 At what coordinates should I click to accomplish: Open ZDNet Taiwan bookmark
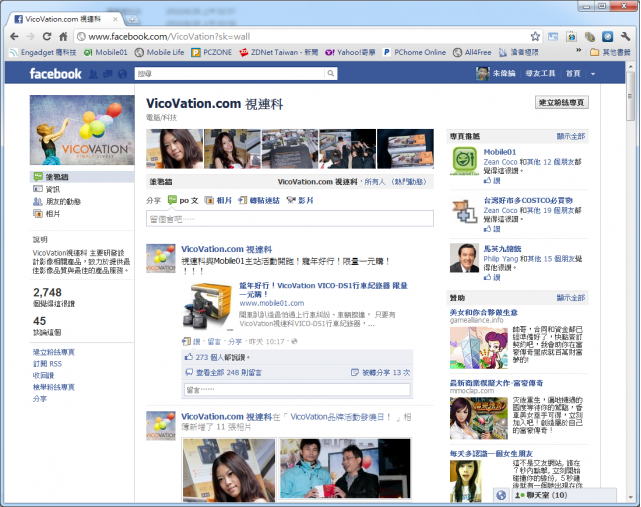click(x=279, y=52)
